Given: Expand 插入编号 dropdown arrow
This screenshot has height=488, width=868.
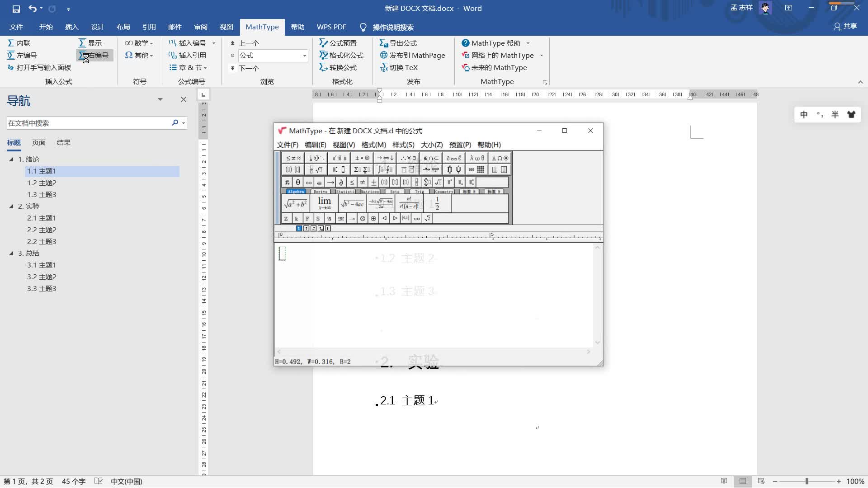Looking at the screenshot, I should click(x=214, y=43).
